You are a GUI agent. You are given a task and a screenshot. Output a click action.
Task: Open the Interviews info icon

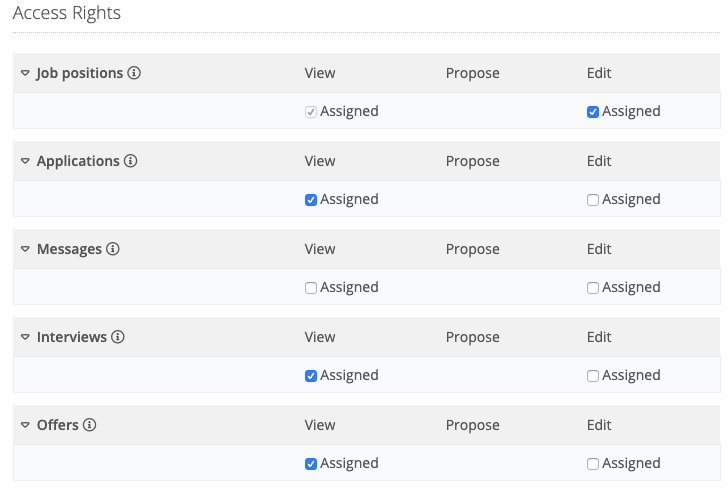(118, 337)
